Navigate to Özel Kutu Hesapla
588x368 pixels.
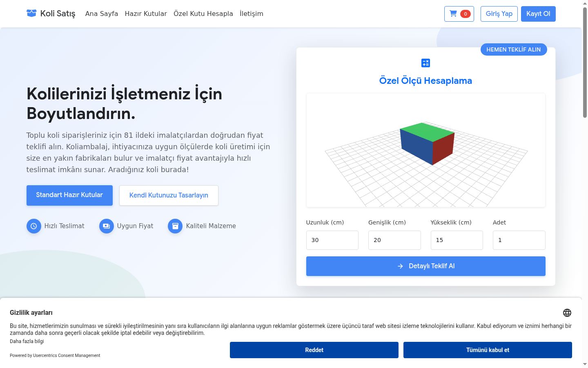coord(203,13)
